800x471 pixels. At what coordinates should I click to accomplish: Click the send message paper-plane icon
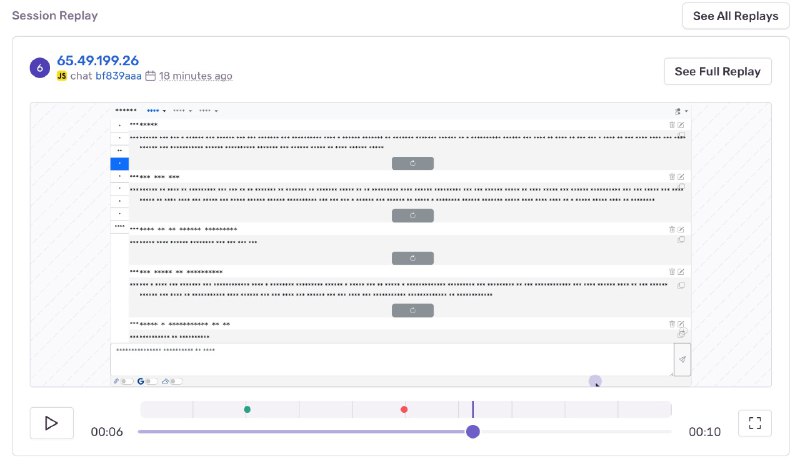(682, 359)
